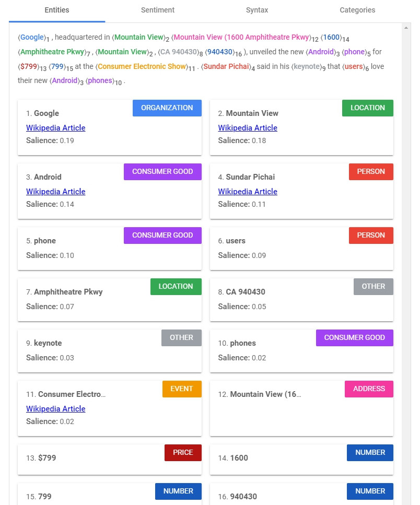Click OTHER badge on keynote card
The width and height of the screenshot is (420, 505).
tap(181, 338)
